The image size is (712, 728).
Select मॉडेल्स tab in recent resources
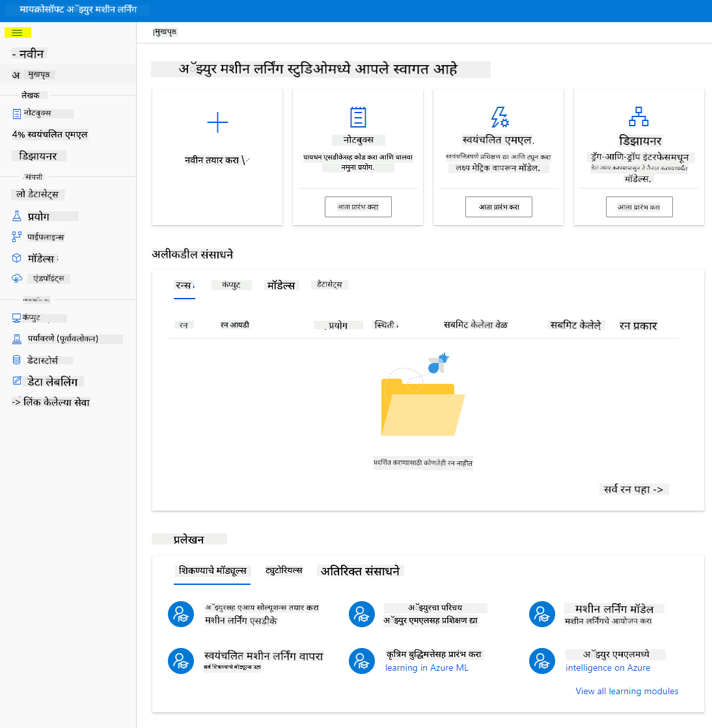(x=281, y=286)
